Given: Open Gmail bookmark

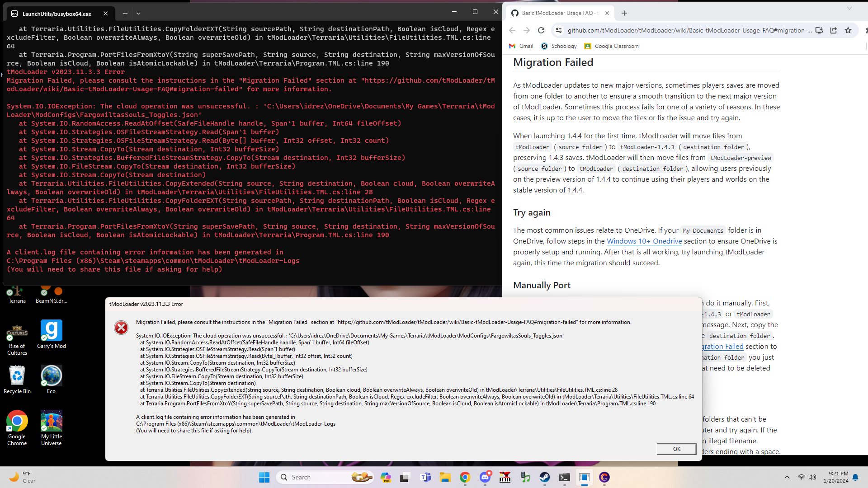Looking at the screenshot, I should pos(521,46).
